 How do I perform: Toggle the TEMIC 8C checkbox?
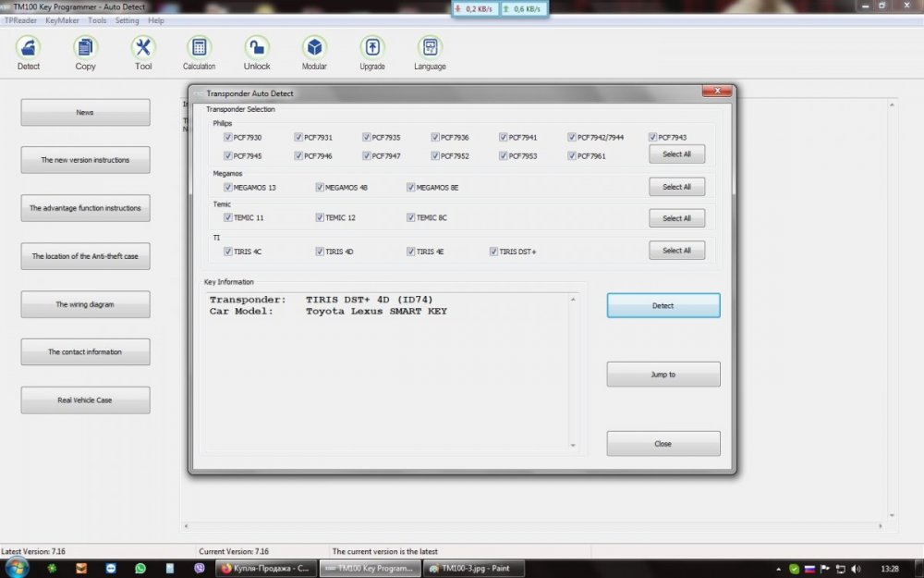411,218
